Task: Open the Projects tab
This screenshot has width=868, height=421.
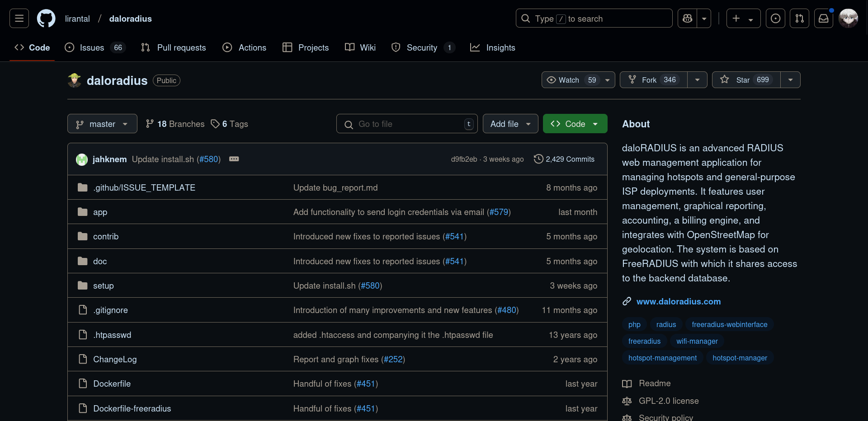Action: 306,47
